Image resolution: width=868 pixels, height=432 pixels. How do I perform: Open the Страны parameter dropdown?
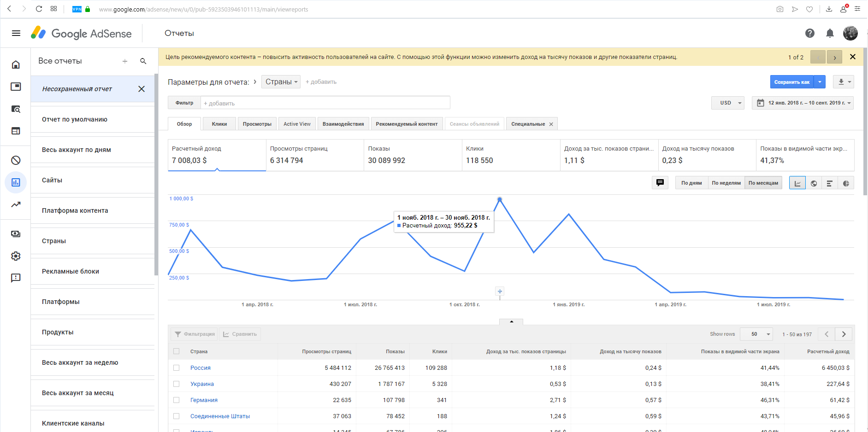click(x=281, y=82)
